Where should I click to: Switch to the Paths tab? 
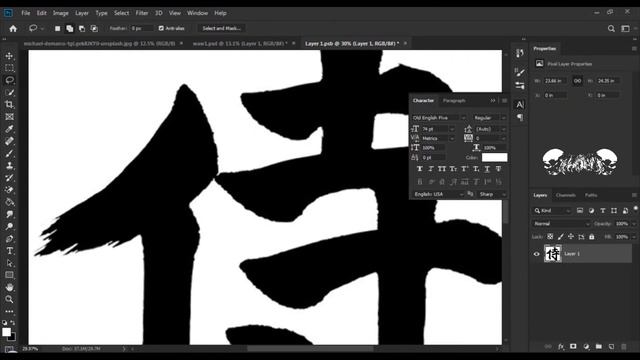591,195
